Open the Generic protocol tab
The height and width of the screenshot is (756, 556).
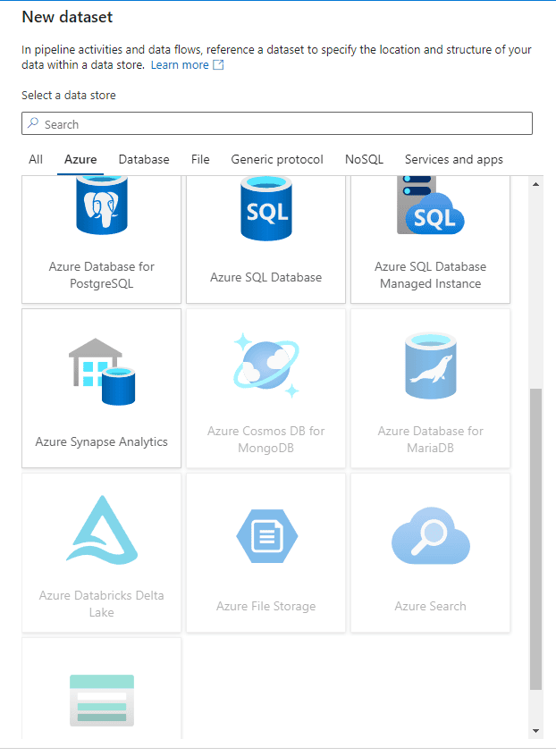pos(277,160)
